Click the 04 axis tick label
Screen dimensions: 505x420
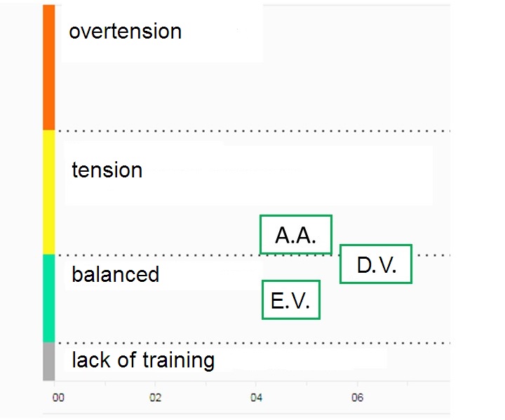(256, 398)
